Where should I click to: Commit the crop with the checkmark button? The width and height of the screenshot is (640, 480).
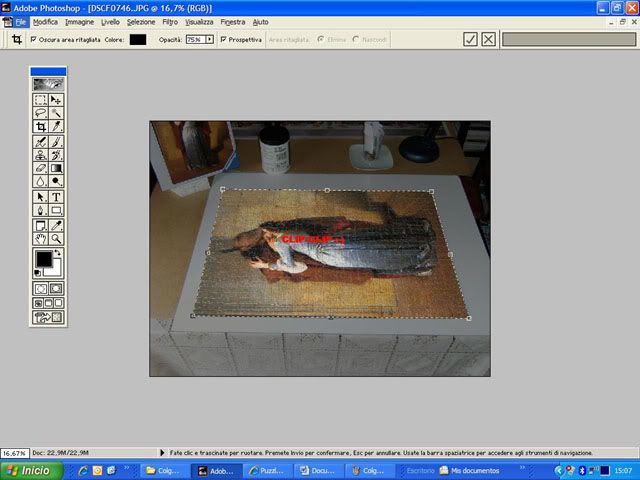[x=470, y=40]
